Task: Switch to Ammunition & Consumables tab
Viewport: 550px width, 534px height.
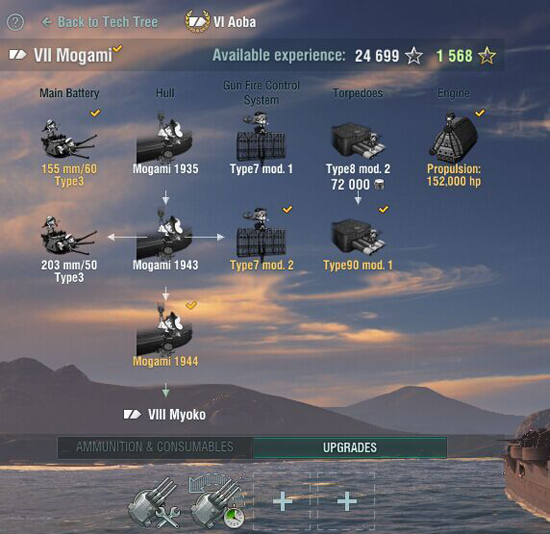Action: [x=155, y=447]
